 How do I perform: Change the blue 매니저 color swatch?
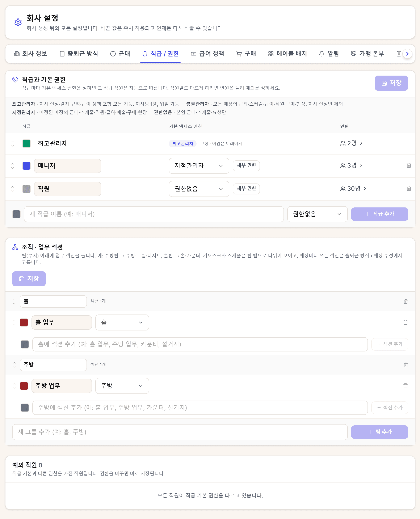coord(26,166)
